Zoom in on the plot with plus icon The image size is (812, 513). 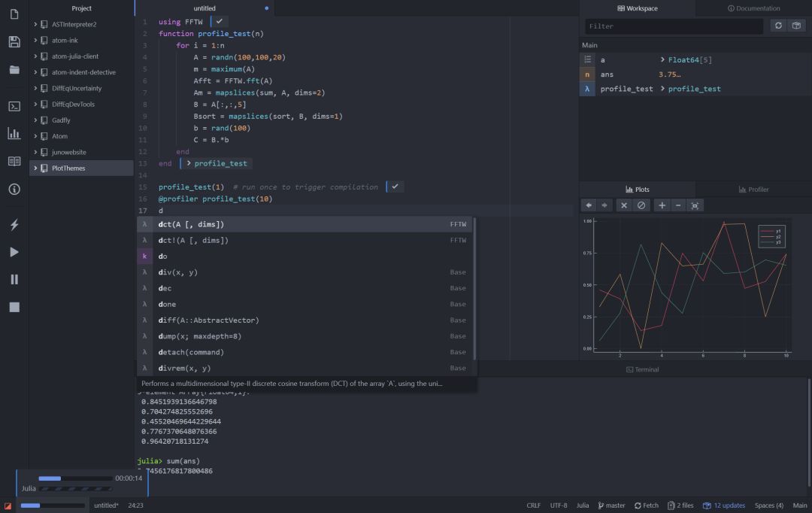point(662,205)
